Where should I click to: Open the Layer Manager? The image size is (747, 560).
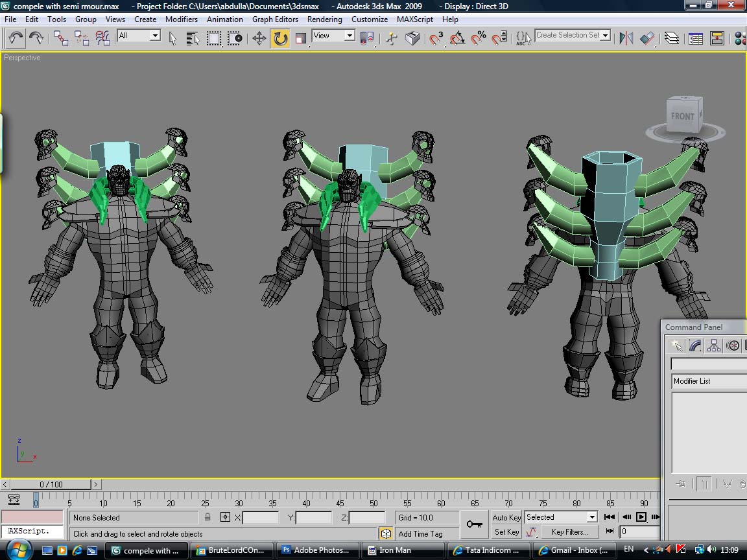(672, 38)
